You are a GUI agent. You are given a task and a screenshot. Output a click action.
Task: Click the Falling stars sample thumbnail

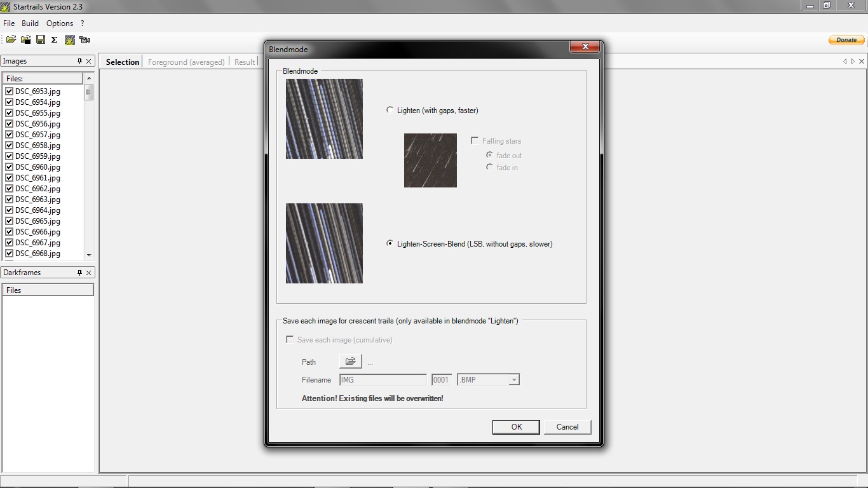pyautogui.click(x=430, y=160)
